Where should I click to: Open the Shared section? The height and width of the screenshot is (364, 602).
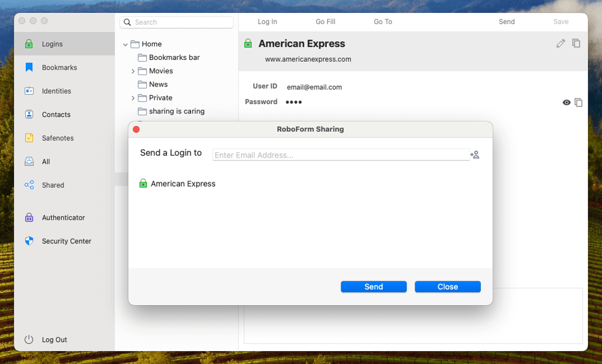pos(65,185)
